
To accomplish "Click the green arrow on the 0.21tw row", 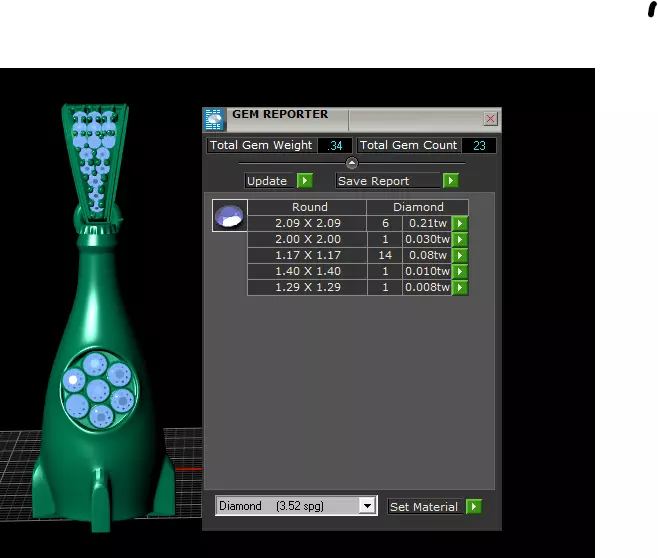I will (x=460, y=223).
